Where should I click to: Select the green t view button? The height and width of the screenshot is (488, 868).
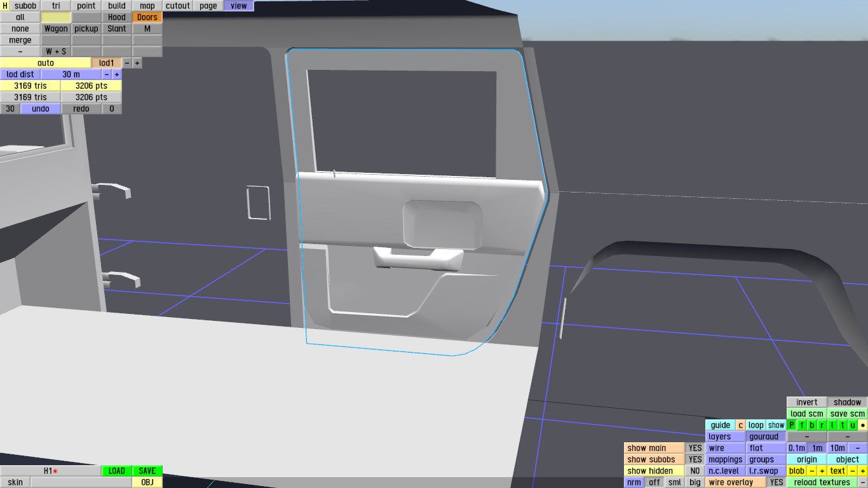coord(843,425)
